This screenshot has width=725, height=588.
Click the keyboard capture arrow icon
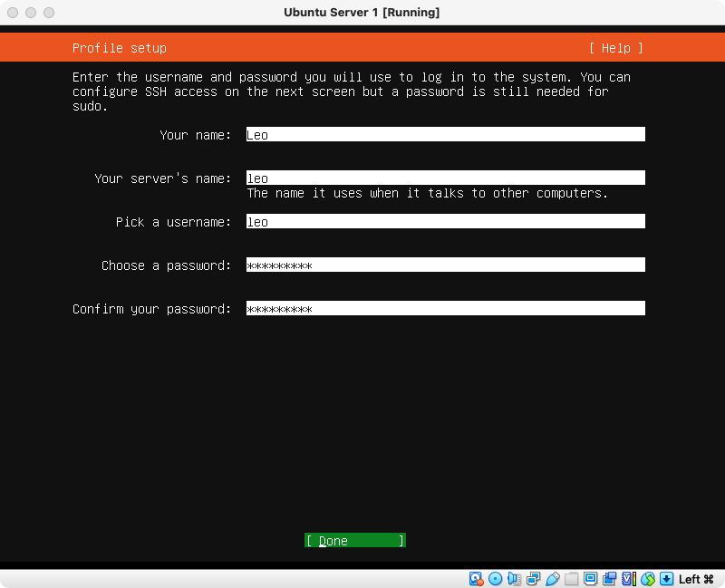pos(666,579)
